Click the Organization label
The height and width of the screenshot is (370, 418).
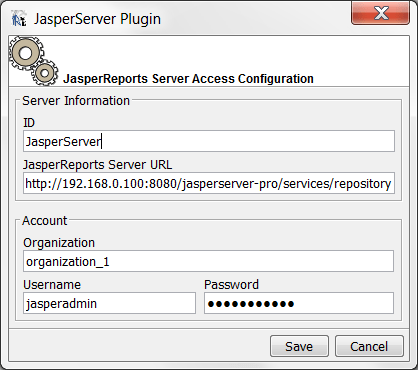tap(59, 243)
